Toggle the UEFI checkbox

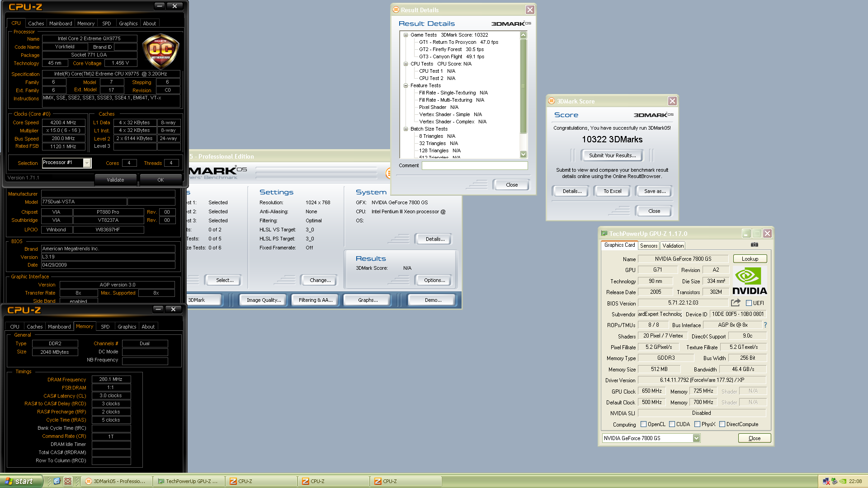coord(749,303)
